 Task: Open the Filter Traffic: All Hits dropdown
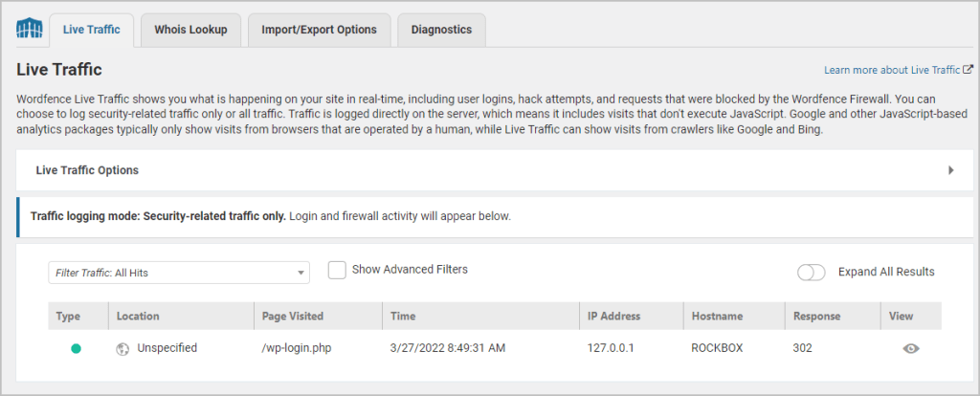tap(179, 273)
